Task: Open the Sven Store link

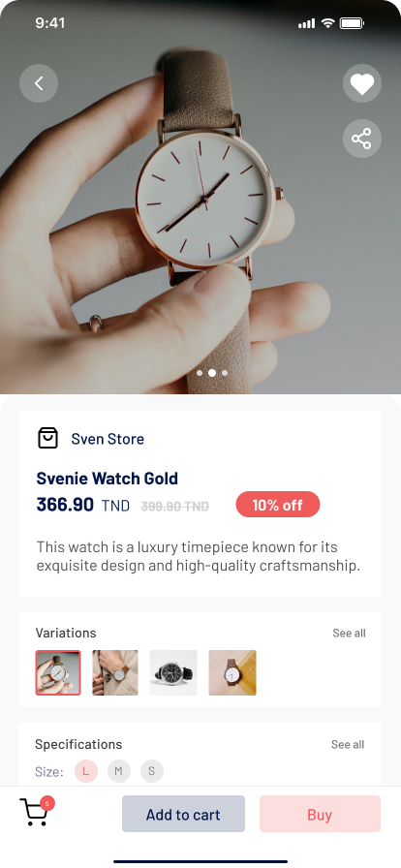Action: point(108,439)
